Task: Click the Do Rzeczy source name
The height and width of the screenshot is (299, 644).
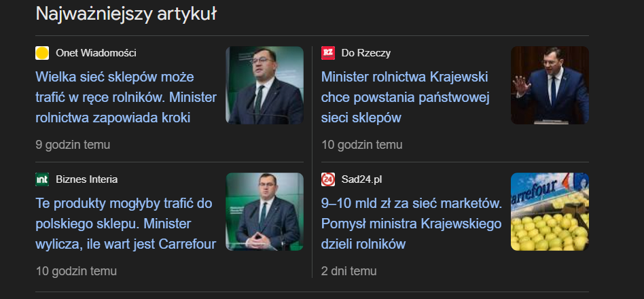Action: click(365, 53)
